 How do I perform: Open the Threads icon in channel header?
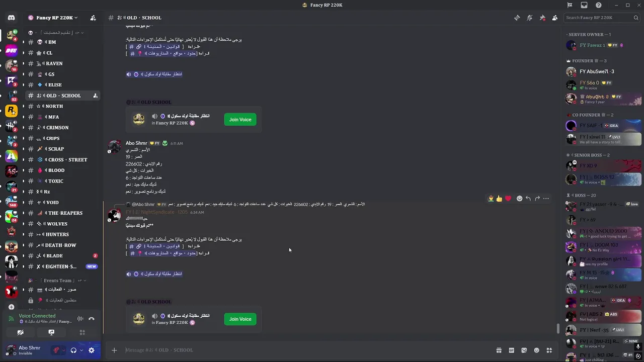point(517,18)
